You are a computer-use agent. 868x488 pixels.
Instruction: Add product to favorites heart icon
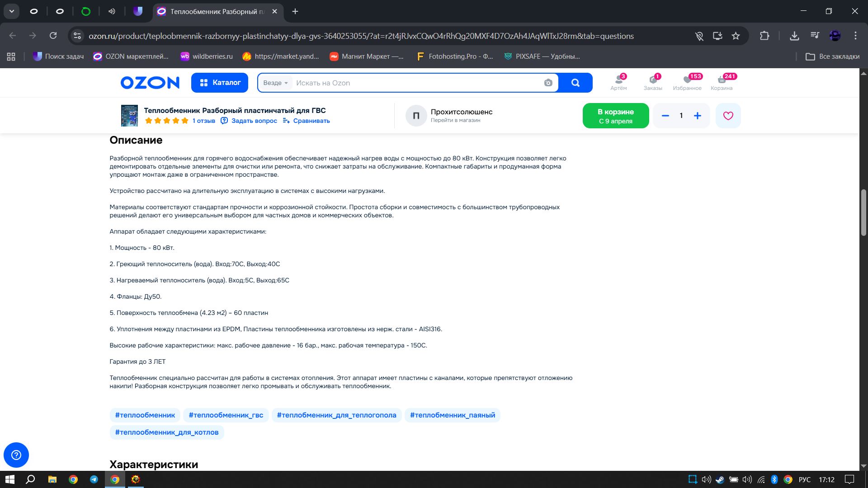[728, 116]
